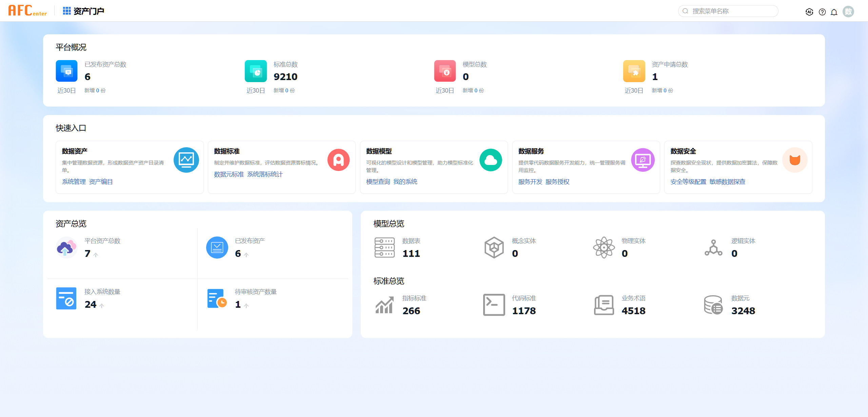Click the 数据安全 orange shield icon

pos(794,160)
